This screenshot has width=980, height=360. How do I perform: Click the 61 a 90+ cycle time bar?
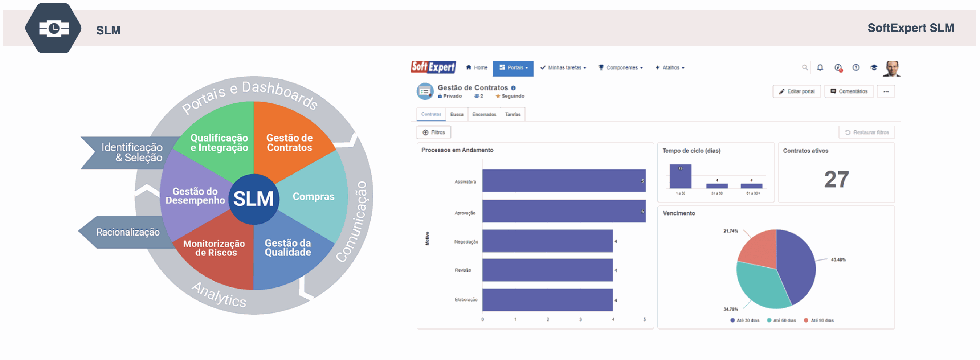click(x=751, y=186)
